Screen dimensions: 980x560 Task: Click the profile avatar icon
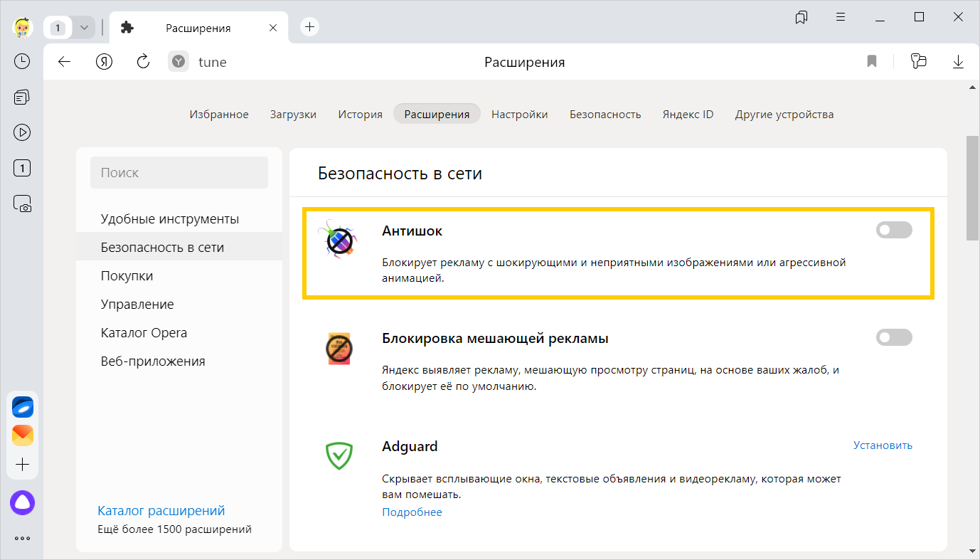[23, 28]
